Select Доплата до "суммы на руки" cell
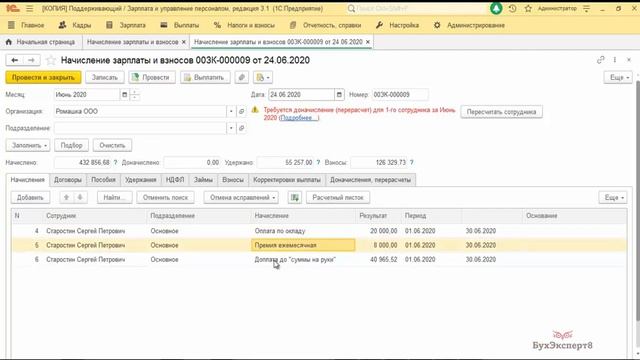The height and width of the screenshot is (360, 640). point(303,260)
